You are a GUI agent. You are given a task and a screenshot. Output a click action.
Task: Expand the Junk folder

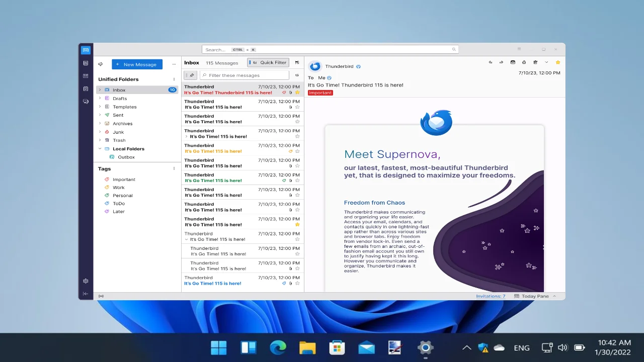coord(100,132)
